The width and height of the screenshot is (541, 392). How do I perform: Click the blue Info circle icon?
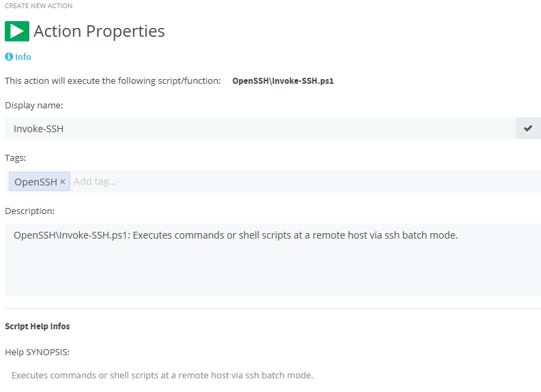pos(9,57)
